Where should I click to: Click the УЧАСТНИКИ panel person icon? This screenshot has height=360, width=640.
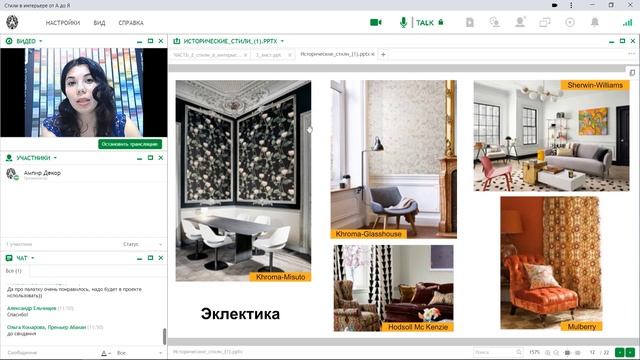(9, 158)
